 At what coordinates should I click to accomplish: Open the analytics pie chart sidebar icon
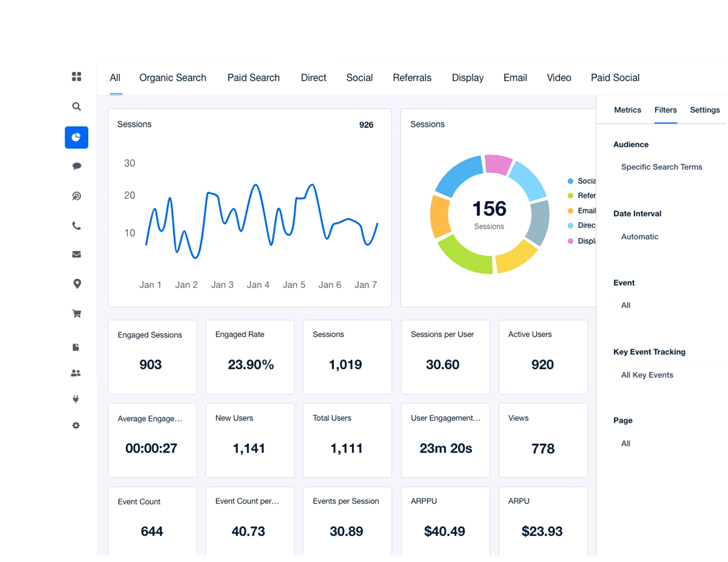pos(76,138)
